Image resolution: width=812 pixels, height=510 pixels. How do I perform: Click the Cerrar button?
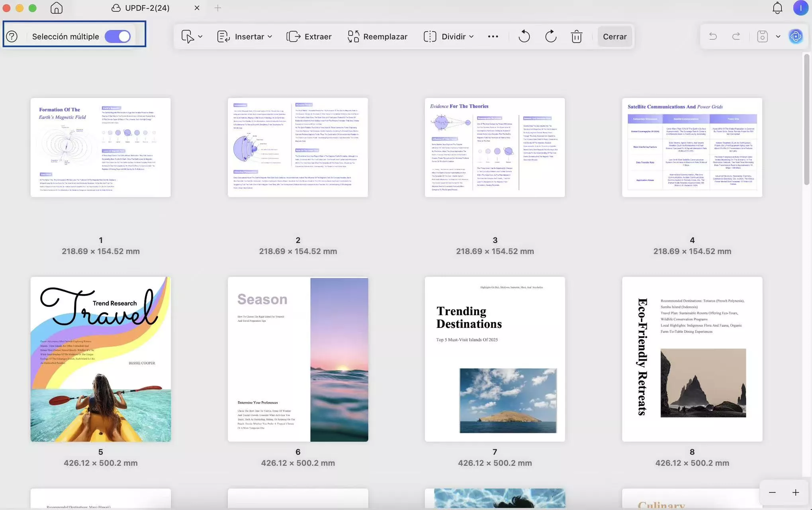614,37
